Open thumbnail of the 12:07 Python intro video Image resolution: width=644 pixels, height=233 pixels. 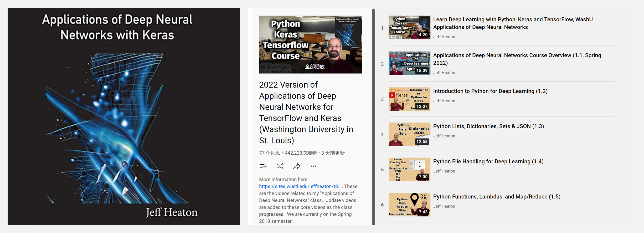click(x=409, y=99)
